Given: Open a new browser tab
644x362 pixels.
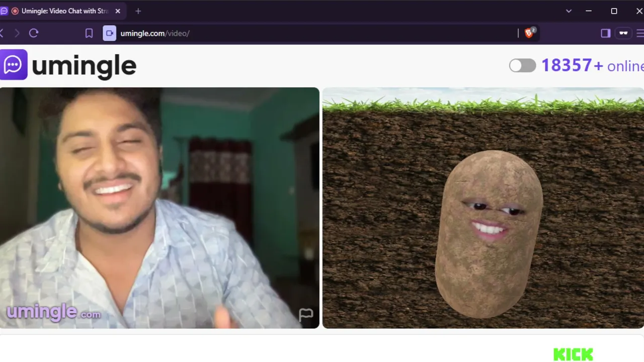Looking at the screenshot, I should [138, 11].
